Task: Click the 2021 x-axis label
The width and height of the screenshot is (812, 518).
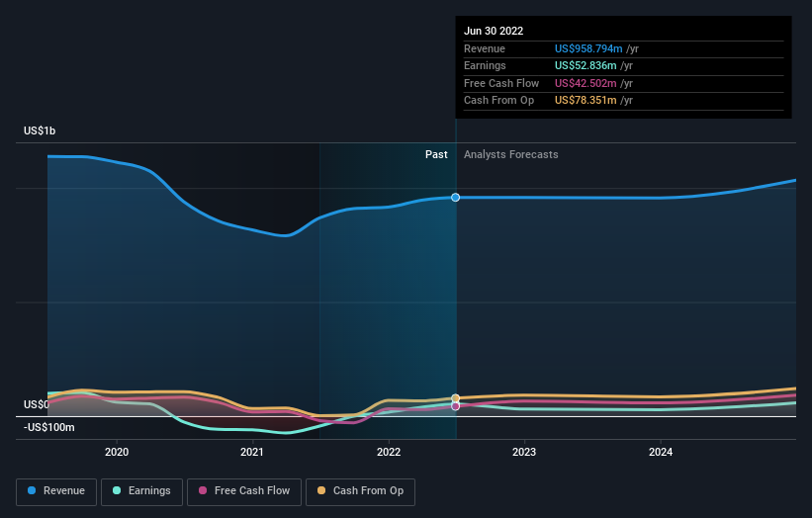Action: click(252, 452)
